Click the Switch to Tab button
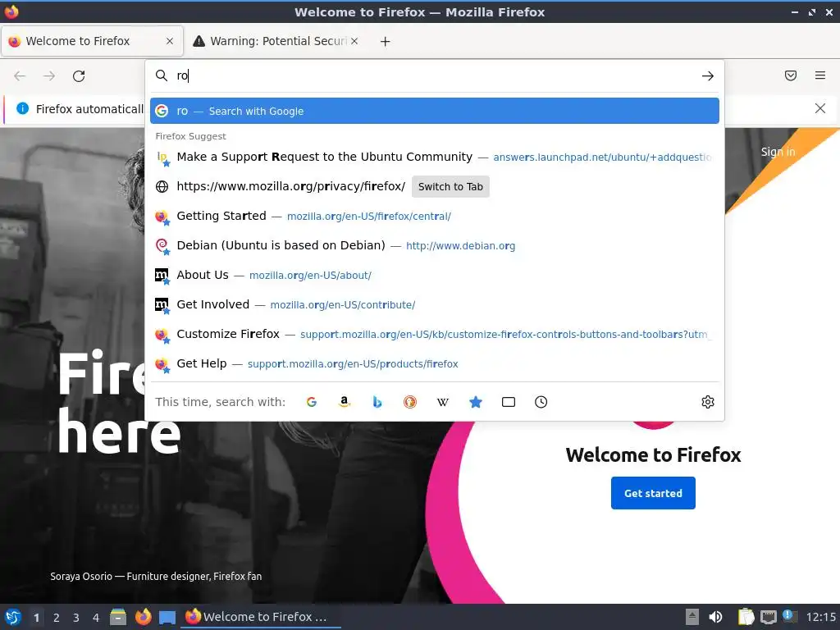Image resolution: width=840 pixels, height=630 pixels. tap(450, 186)
